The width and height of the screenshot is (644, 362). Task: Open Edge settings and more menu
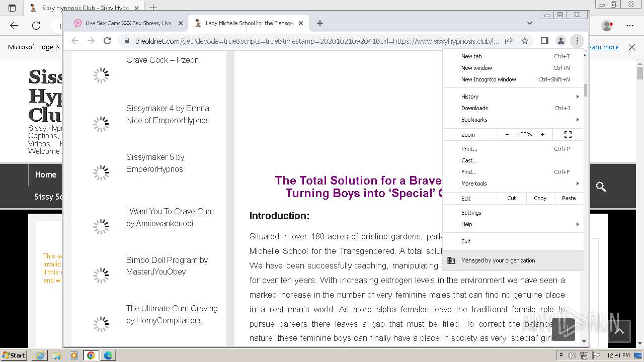pos(630,25)
